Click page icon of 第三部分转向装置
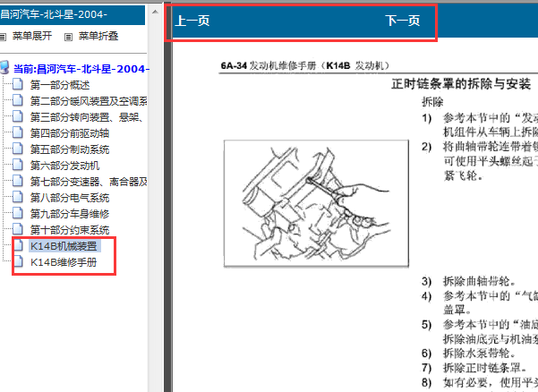538x392 pixels. point(18,116)
